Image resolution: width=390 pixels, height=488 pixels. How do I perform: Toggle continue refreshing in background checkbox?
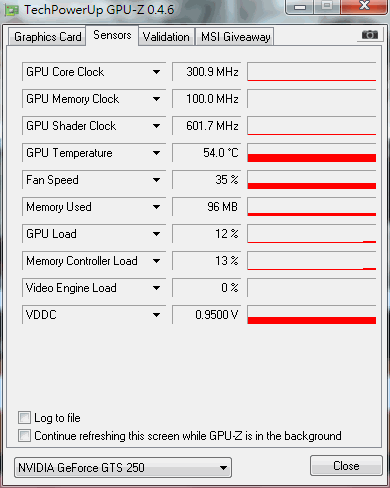click(24, 435)
